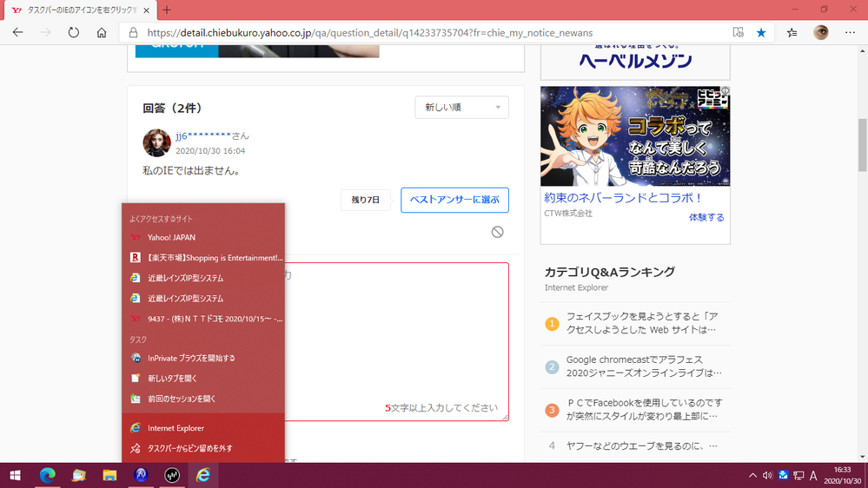Go to the browser home page
The width and height of the screenshot is (868, 488).
point(102,32)
